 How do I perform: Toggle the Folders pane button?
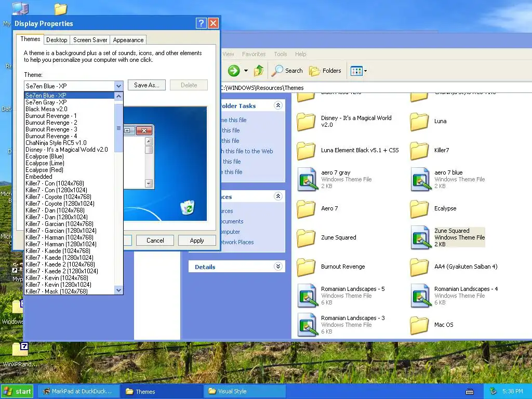[325, 71]
